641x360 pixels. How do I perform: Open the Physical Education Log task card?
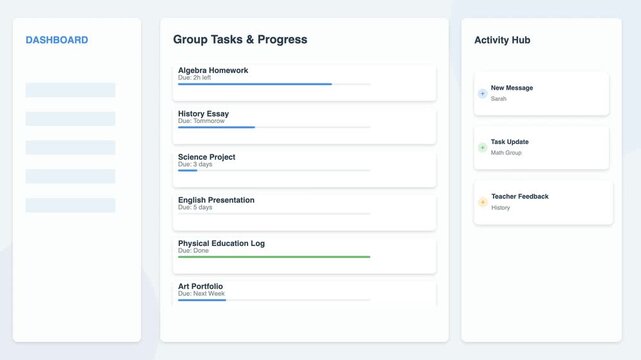305,255
